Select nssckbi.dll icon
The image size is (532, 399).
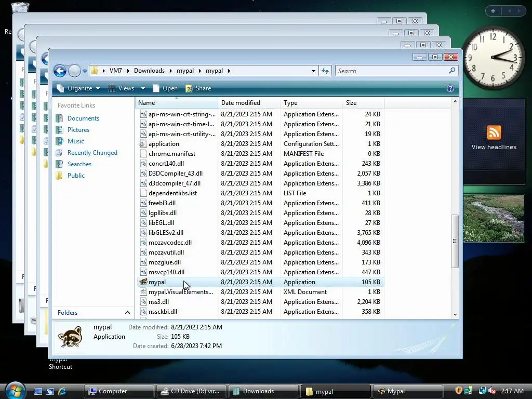143,312
